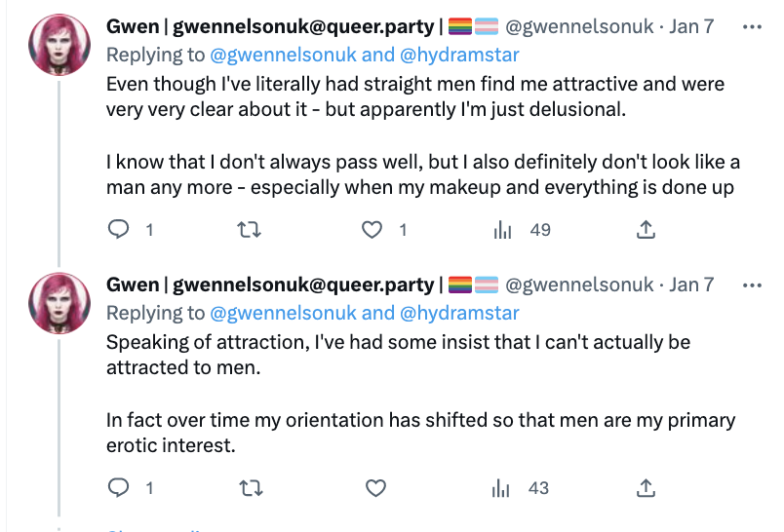Screen dimensions: 784x532
Task: Reply to the 'straight men' tweet
Action: pyautogui.click(x=118, y=230)
